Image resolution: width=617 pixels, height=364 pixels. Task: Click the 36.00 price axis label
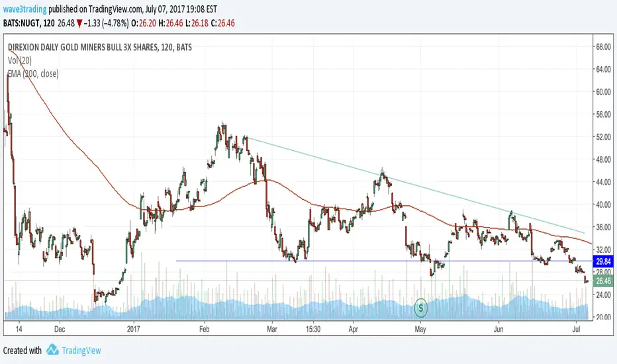pos(603,227)
